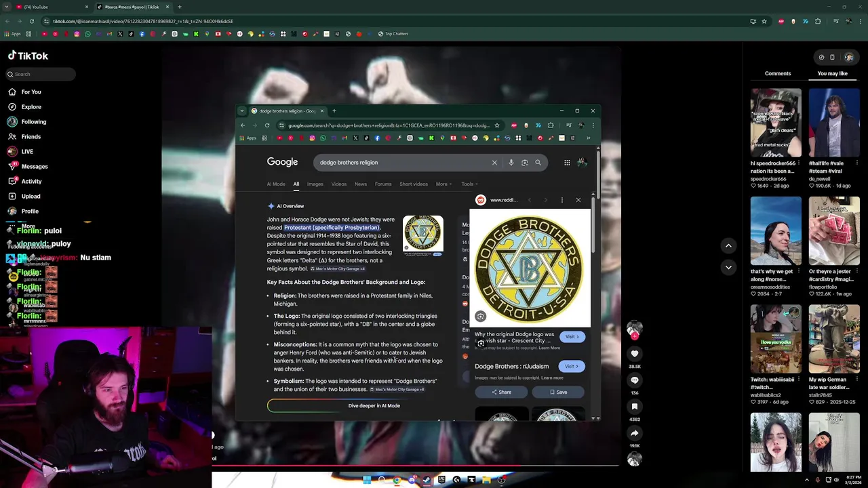Visit the r/Judaism Dodge Brothers post

(x=572, y=367)
